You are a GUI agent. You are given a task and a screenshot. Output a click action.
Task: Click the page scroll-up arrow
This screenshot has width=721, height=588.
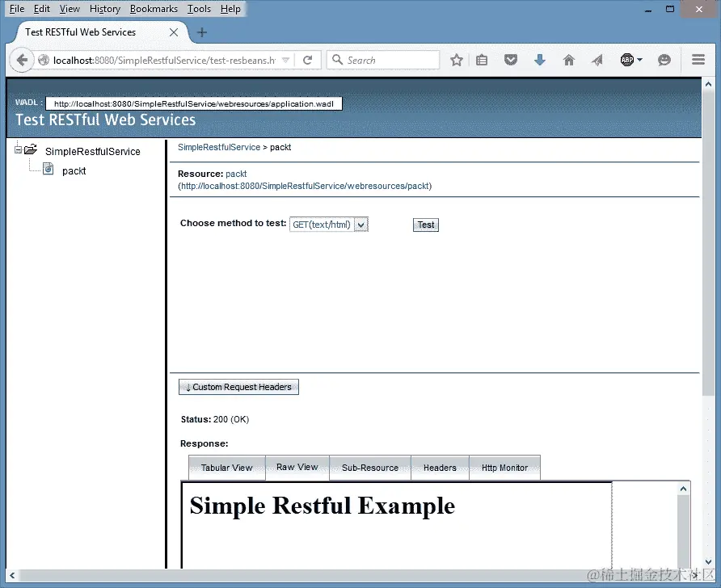708,85
